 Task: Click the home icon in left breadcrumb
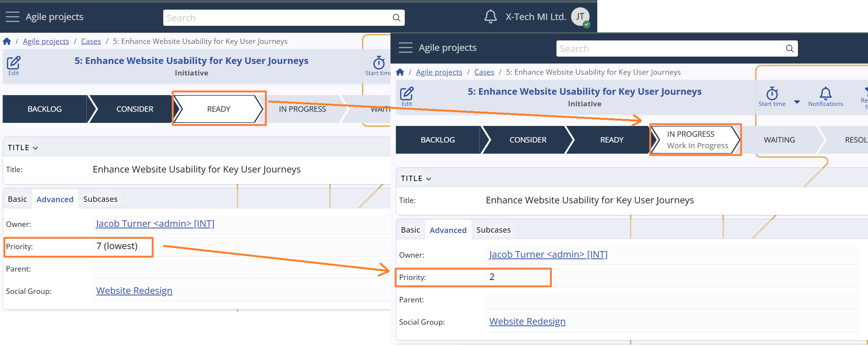pyautogui.click(x=7, y=41)
